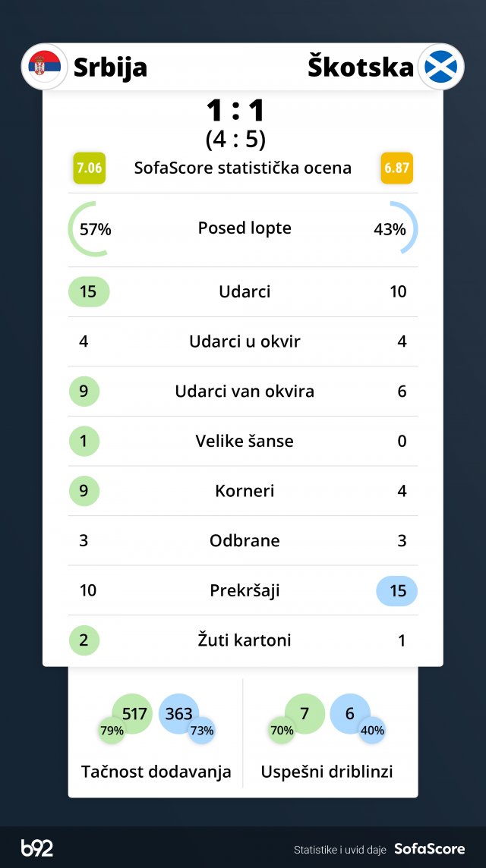Click the b92 logo
Viewport: 486px width, 868px height.
click(37, 848)
